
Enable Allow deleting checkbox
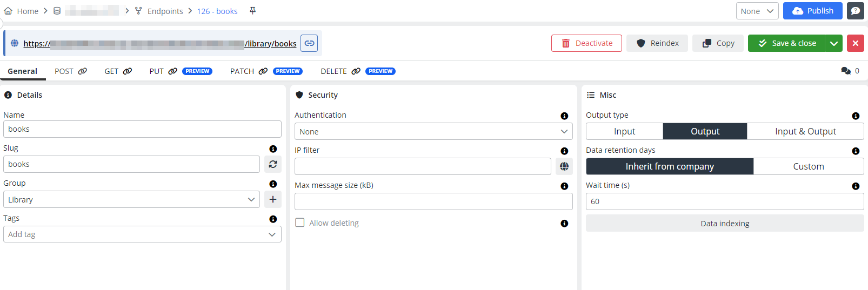click(x=300, y=222)
